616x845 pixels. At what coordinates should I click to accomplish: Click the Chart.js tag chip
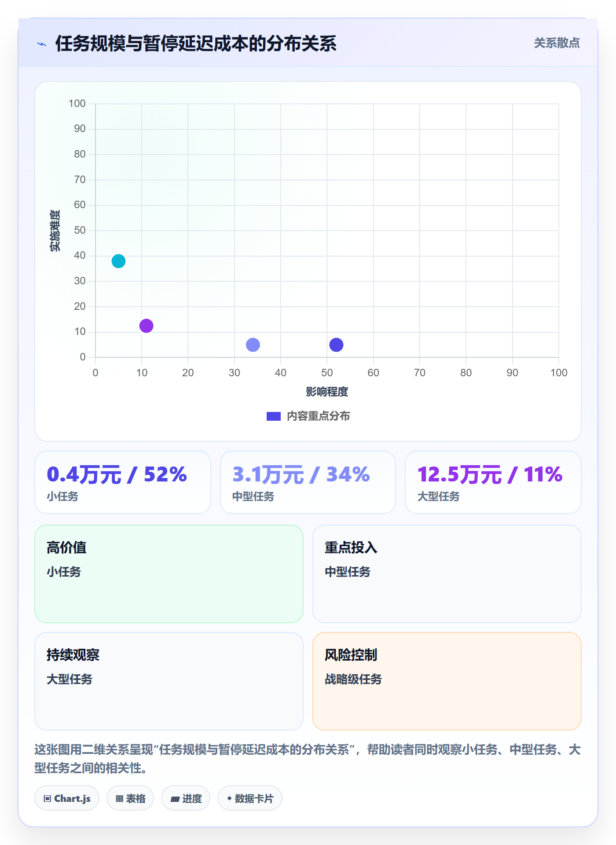(x=67, y=798)
